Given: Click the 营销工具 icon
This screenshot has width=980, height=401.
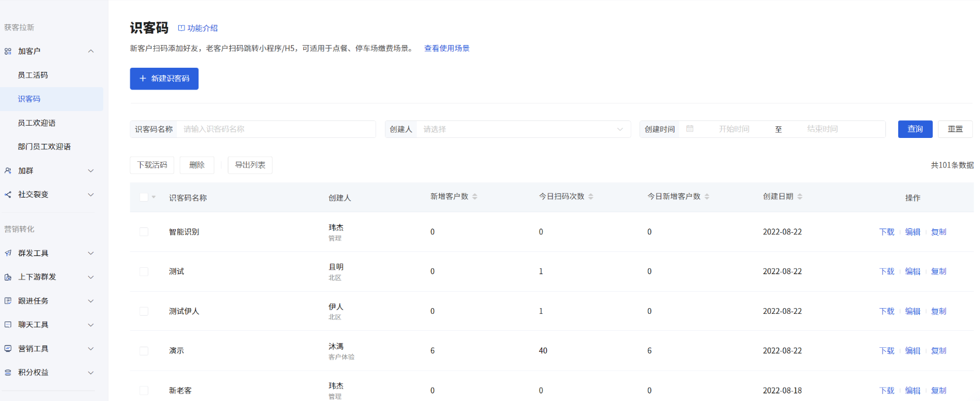Looking at the screenshot, I should click(8, 348).
